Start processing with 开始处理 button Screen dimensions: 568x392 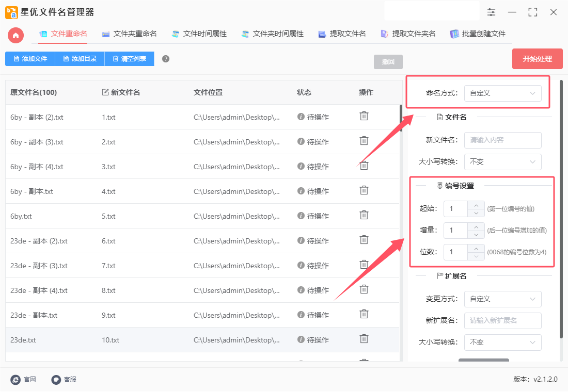(x=537, y=59)
